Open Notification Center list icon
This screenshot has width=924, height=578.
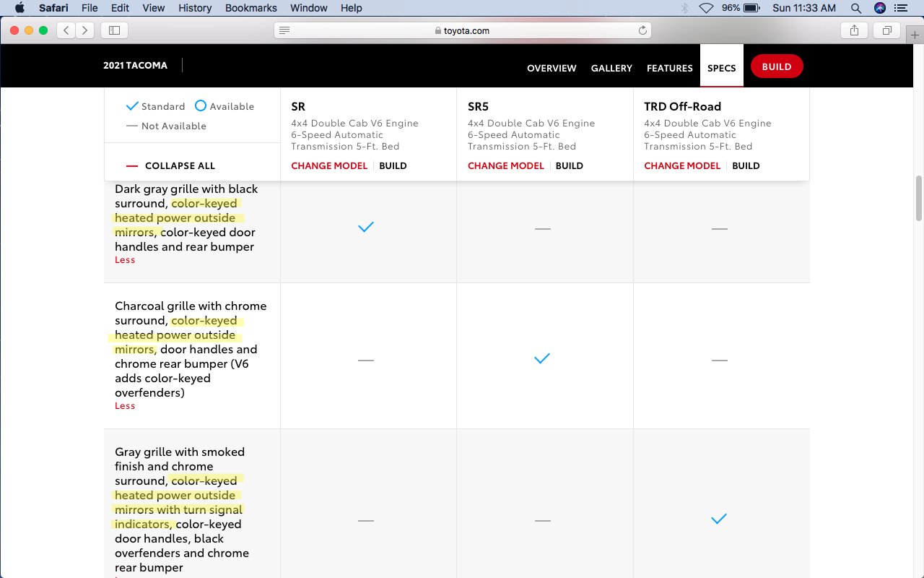pos(900,8)
